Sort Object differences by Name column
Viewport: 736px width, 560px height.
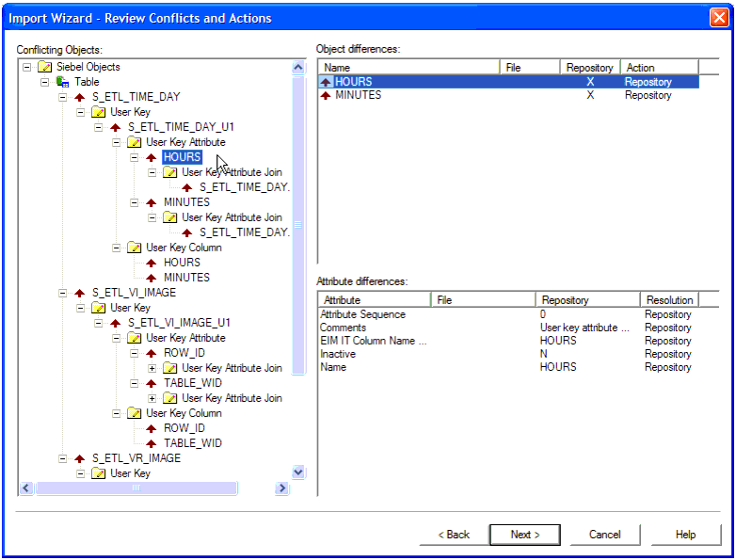pyautogui.click(x=408, y=67)
